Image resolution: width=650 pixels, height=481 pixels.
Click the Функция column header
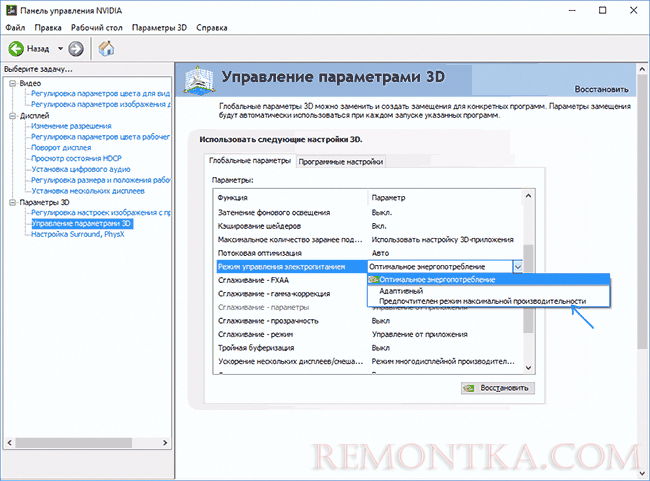coord(291,198)
